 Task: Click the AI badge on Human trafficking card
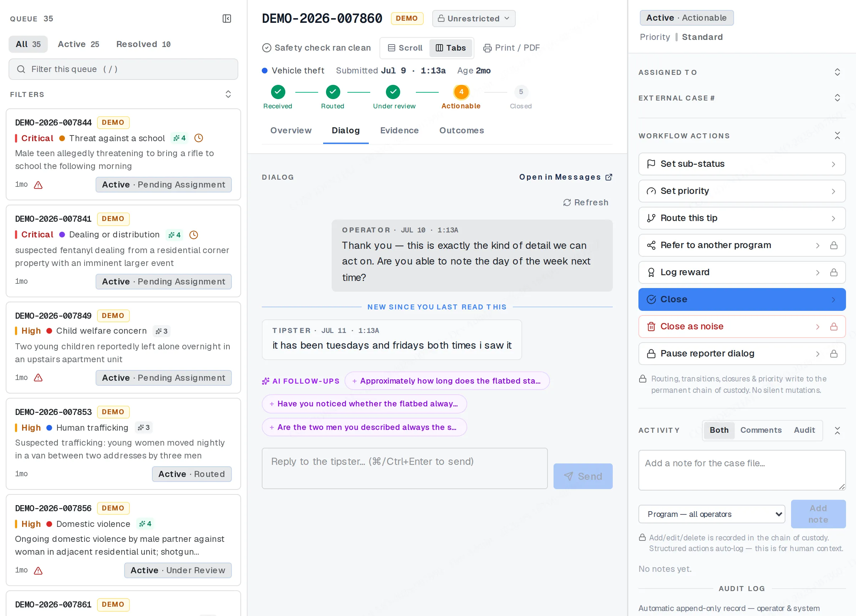click(144, 427)
